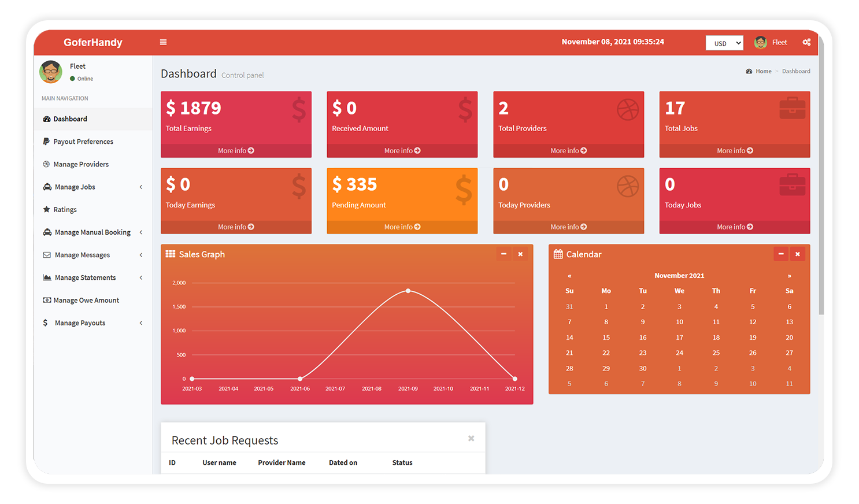The height and width of the screenshot is (504, 859).
Task: Click the dollar icon on Received Amount card
Action: [x=465, y=109]
